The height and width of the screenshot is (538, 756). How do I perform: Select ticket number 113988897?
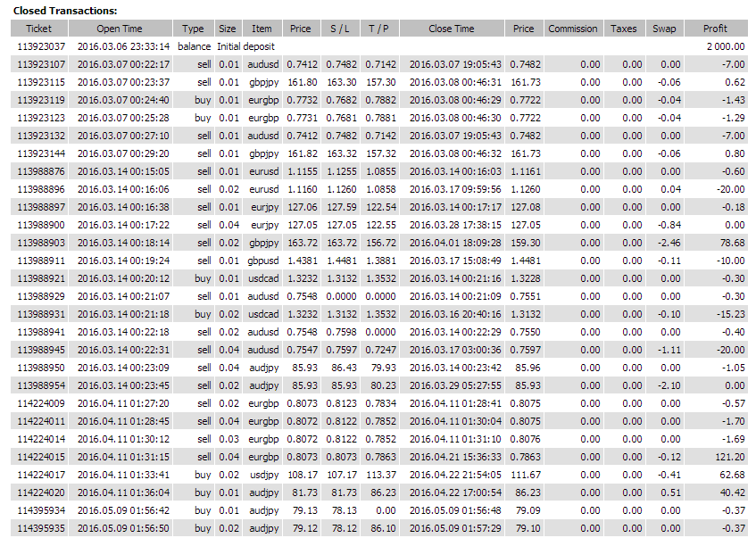click(x=41, y=207)
